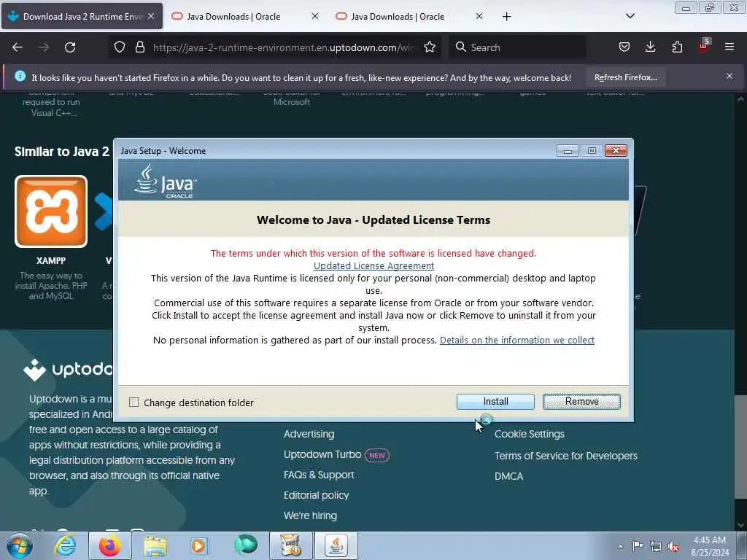The height and width of the screenshot is (560, 747).
Task: Open the Firefox hamburger application menu
Action: click(x=729, y=47)
